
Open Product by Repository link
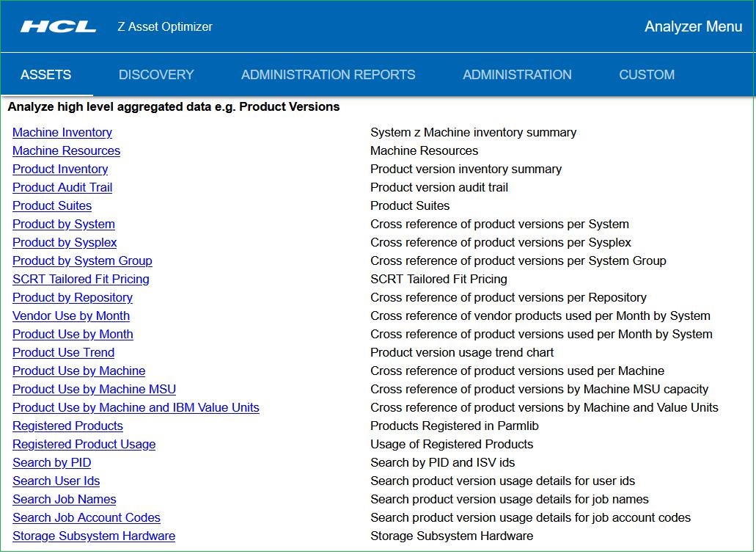click(x=73, y=298)
